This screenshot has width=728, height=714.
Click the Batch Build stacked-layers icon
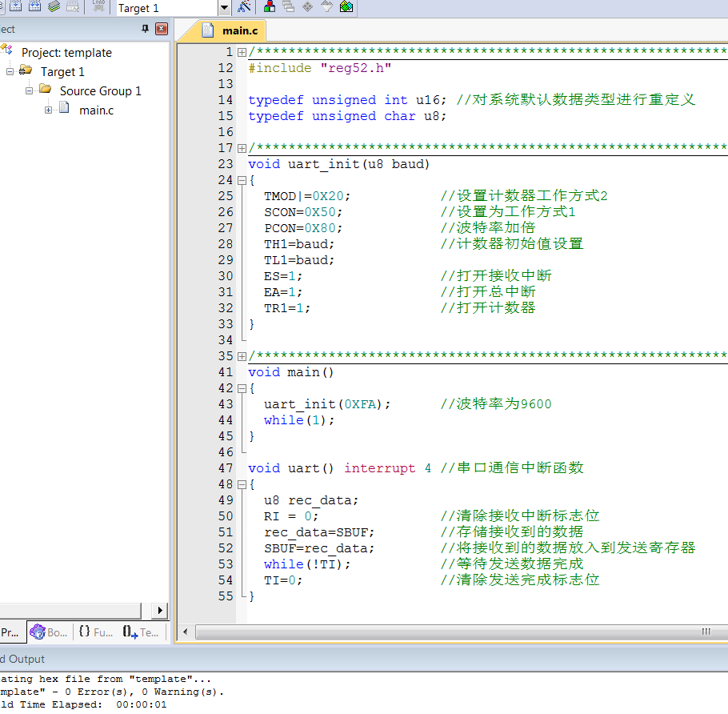(54, 6)
